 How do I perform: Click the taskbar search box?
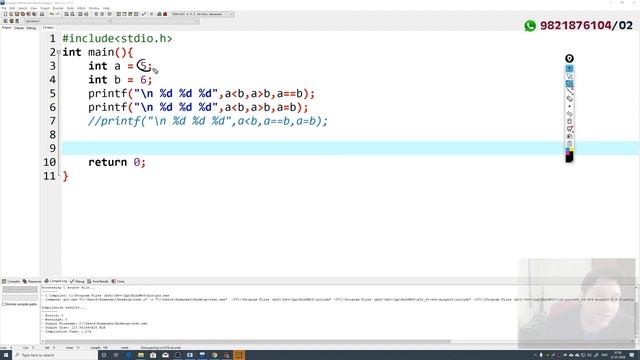[x=55, y=355]
